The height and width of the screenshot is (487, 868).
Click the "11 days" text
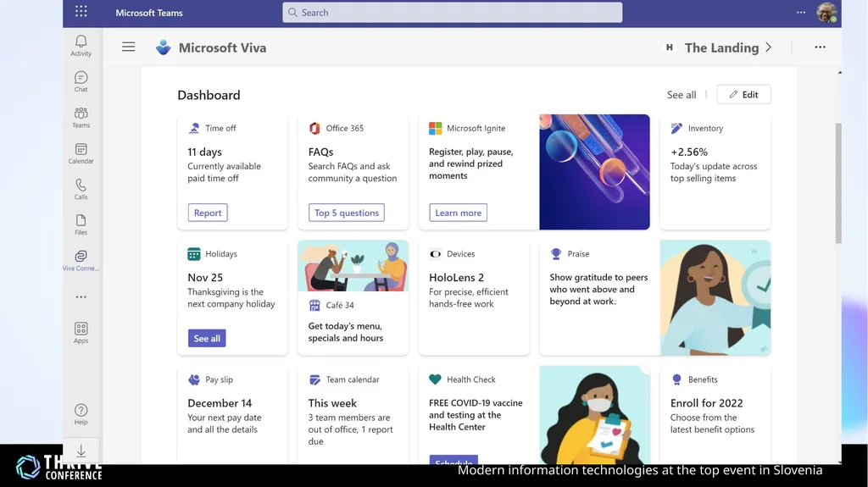[x=205, y=152]
